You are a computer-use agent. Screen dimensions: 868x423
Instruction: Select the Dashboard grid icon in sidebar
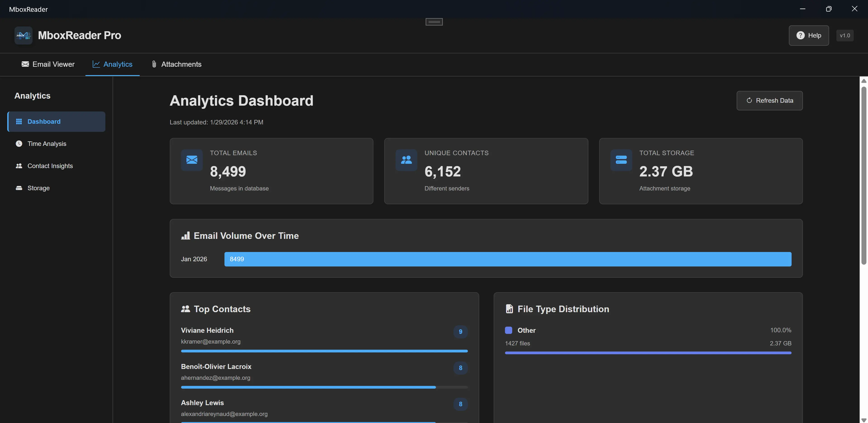coord(19,121)
